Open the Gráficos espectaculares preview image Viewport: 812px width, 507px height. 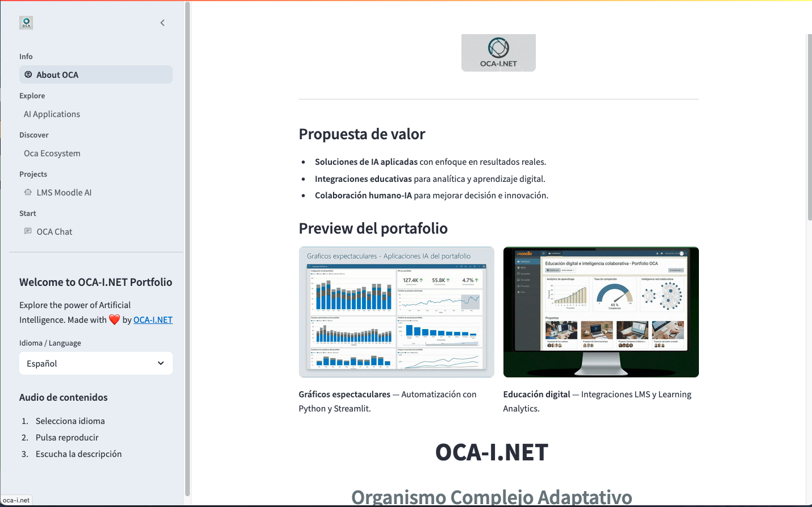point(396,312)
